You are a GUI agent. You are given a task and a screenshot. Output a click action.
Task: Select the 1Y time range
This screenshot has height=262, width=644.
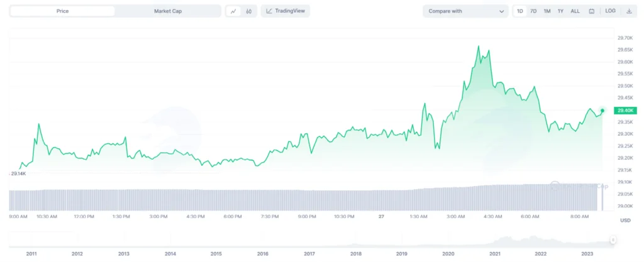point(560,11)
